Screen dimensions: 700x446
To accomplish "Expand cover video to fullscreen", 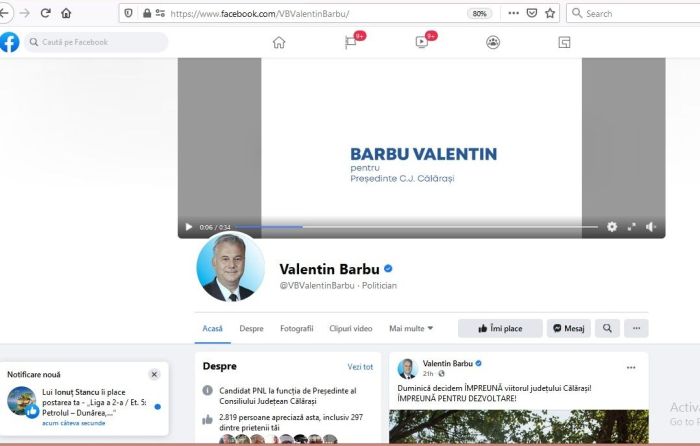I will coord(631,227).
